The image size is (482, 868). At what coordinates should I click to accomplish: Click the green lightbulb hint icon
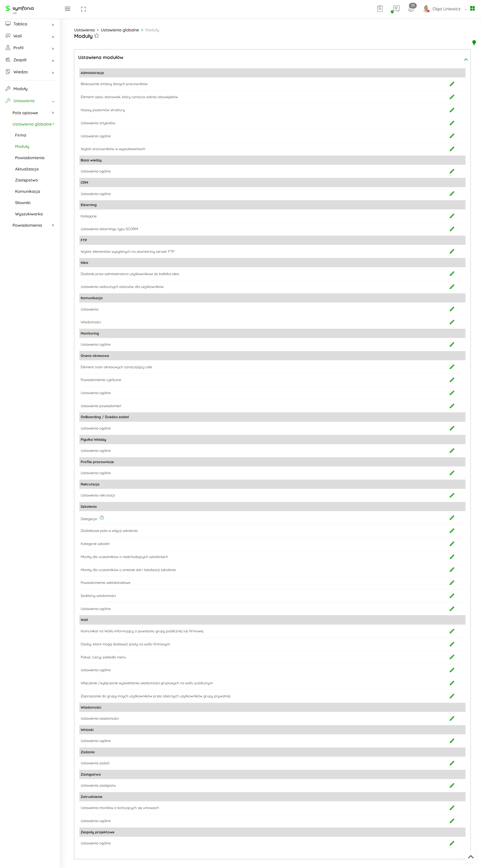474,42
